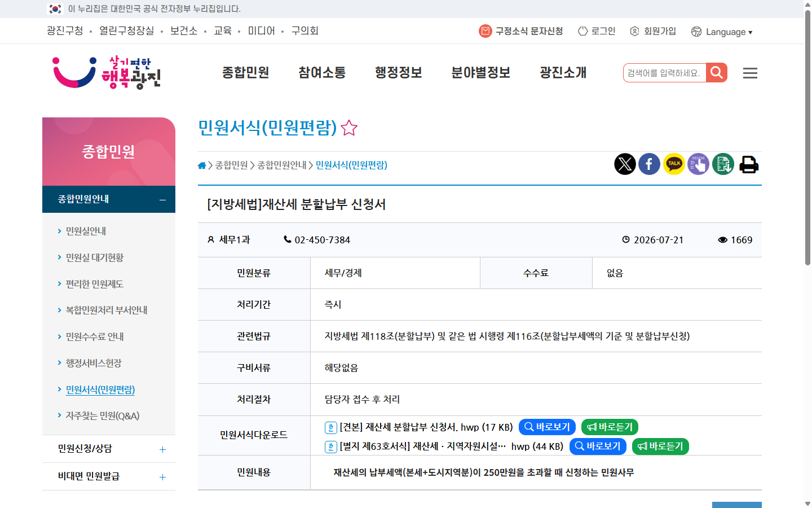Click 바로듣기 for [별지 제63호서식] file
Screen dimensions: 812x508
click(660, 446)
